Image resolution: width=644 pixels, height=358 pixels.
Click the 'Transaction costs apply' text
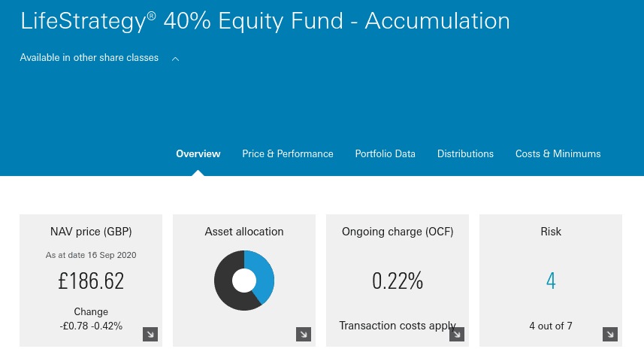[x=398, y=326]
